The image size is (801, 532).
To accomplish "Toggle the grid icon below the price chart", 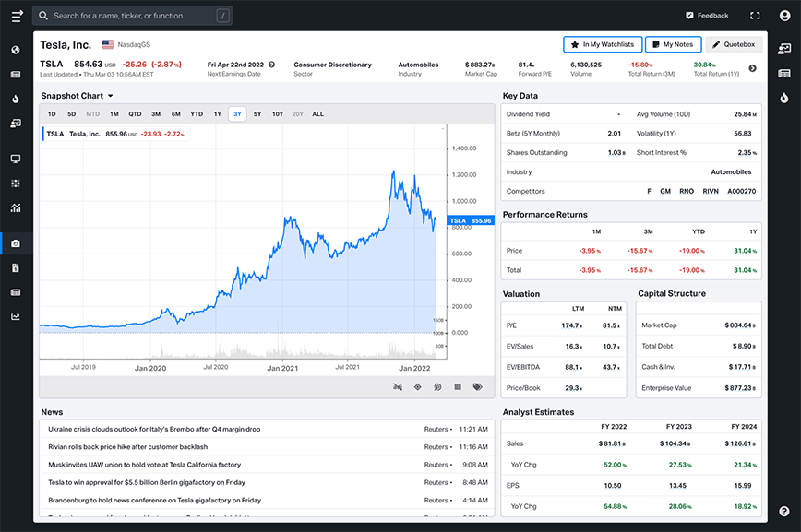I will pos(458,387).
